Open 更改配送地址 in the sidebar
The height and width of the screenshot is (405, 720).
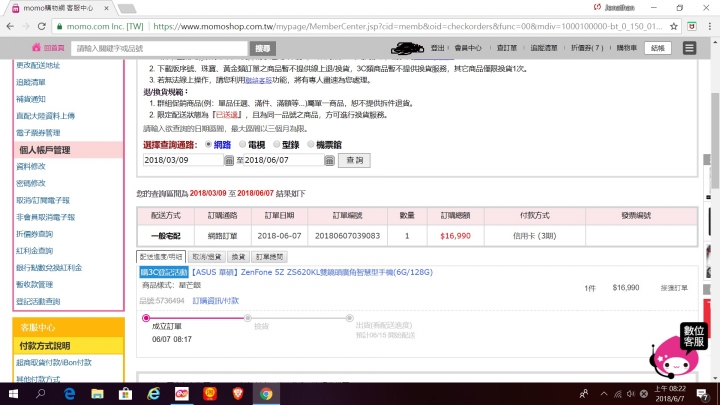pos(38,65)
